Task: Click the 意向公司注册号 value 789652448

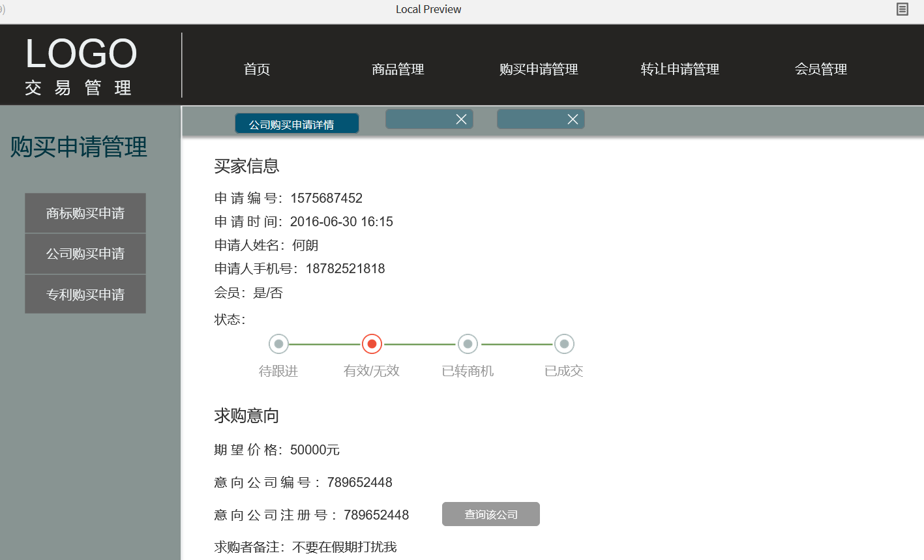Action: (376, 515)
